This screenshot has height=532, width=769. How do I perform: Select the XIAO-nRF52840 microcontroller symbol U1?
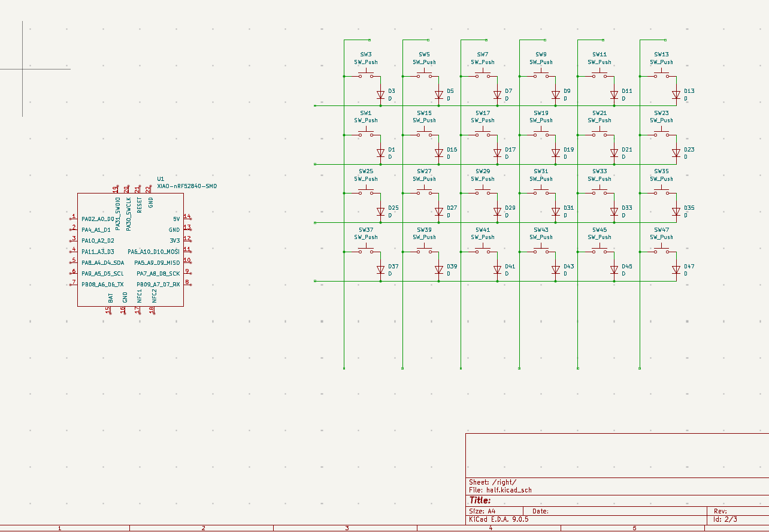[x=131, y=249]
